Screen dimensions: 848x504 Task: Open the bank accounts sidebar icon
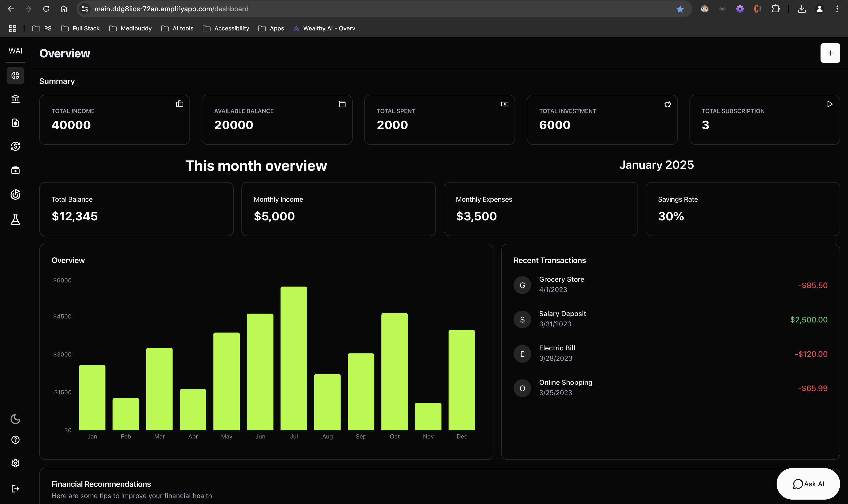pos(15,99)
